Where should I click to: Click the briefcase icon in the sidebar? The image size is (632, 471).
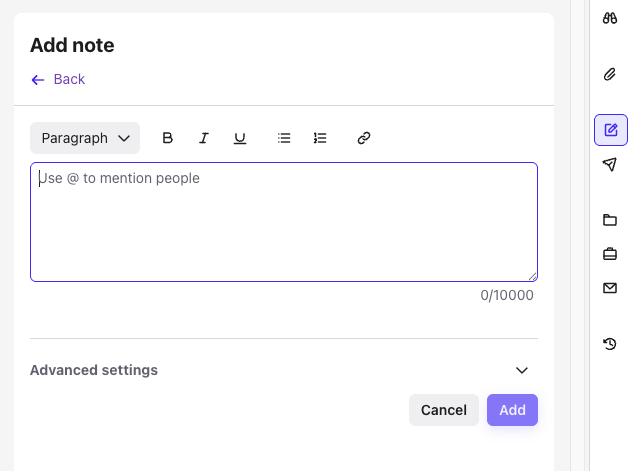coord(610,254)
